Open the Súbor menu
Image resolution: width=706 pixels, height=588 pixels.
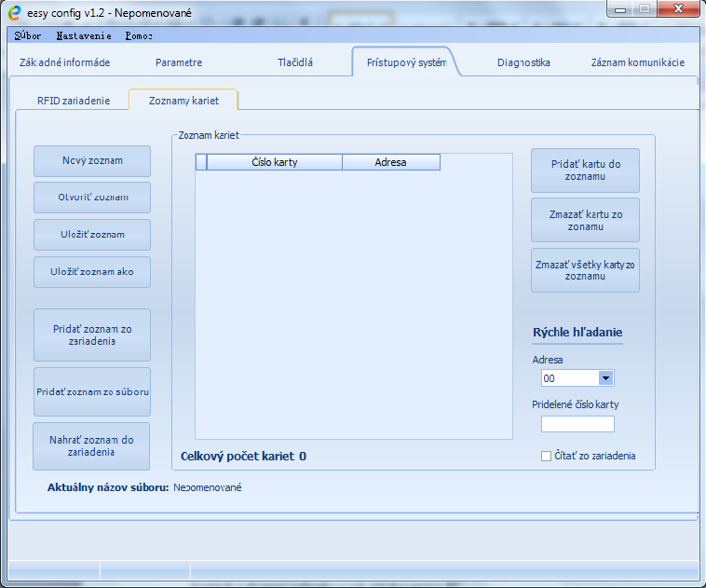[27, 35]
